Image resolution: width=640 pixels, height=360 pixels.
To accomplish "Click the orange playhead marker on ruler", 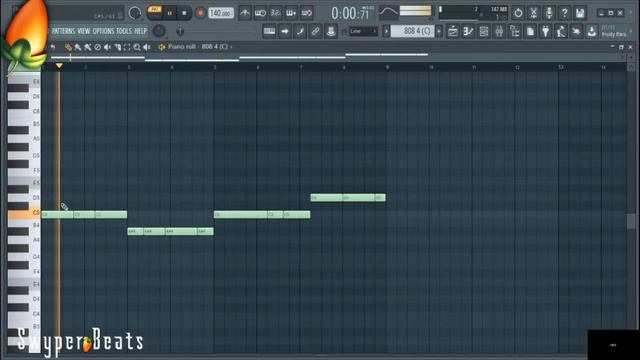I will pyautogui.click(x=59, y=65).
